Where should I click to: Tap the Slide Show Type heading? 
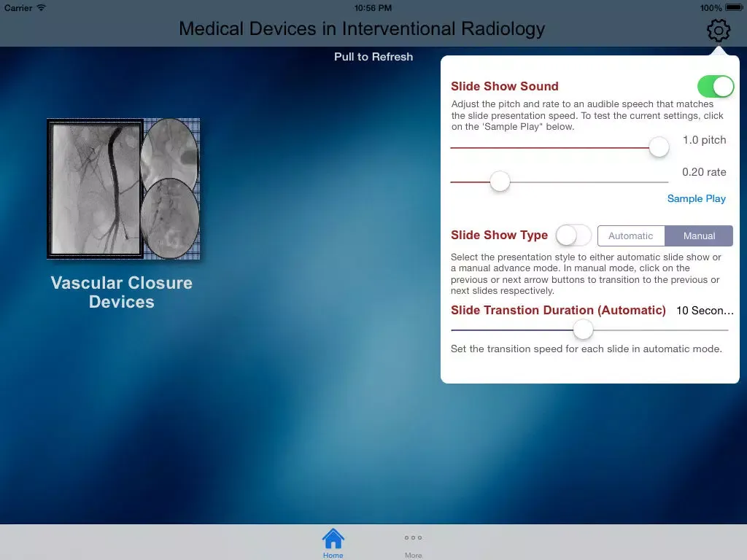[x=499, y=236]
